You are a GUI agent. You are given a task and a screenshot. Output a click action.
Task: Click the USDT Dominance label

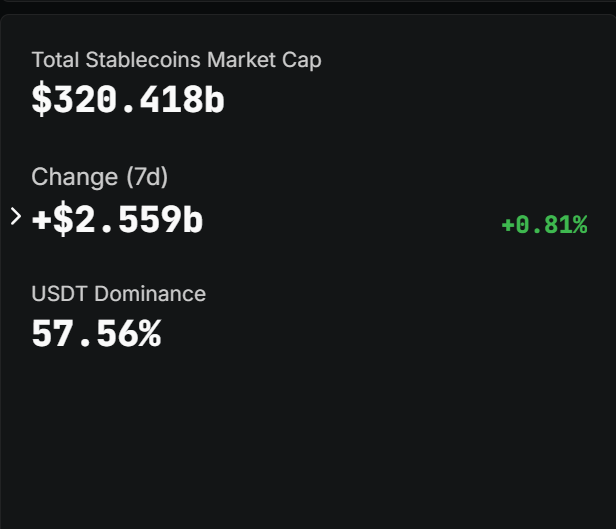118,294
